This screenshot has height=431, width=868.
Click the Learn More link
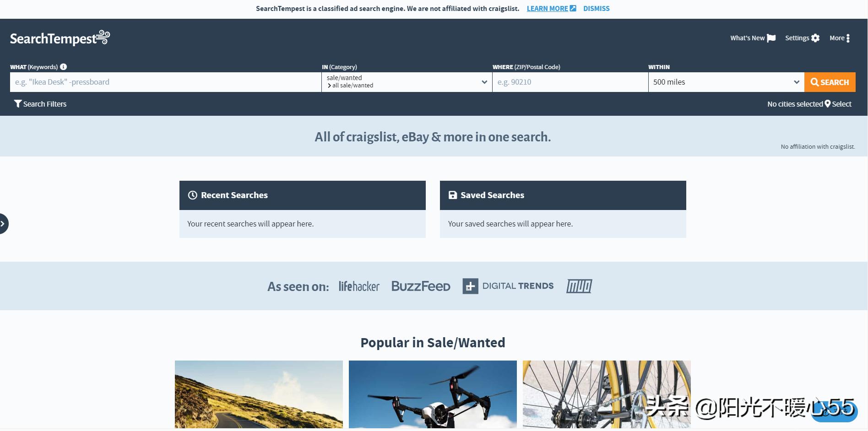[x=551, y=8]
